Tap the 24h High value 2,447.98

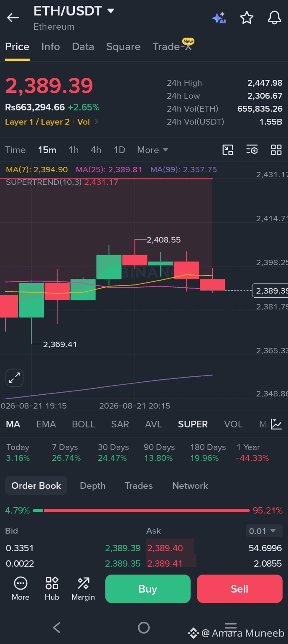[x=265, y=83]
